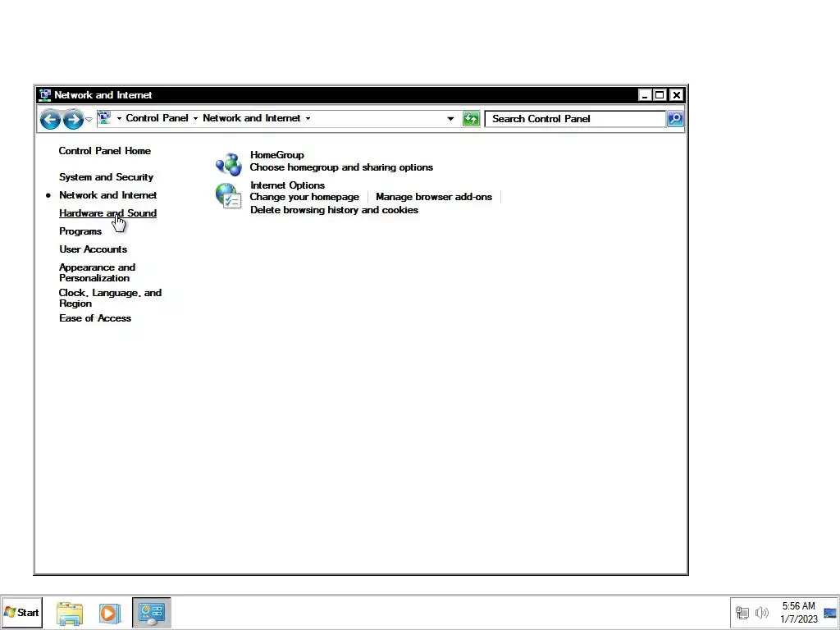The image size is (840, 630).
Task: Click the Control Panel taskbar button
Action: click(x=152, y=613)
